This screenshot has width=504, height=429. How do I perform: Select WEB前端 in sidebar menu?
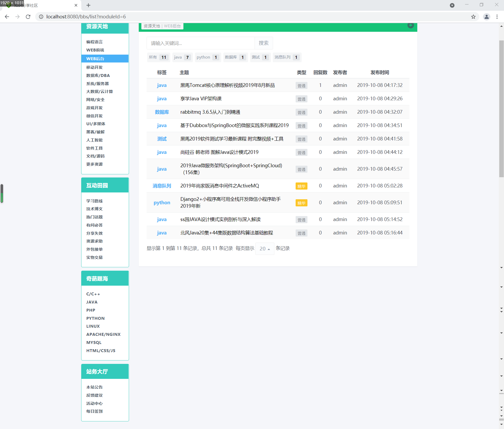pyautogui.click(x=95, y=50)
